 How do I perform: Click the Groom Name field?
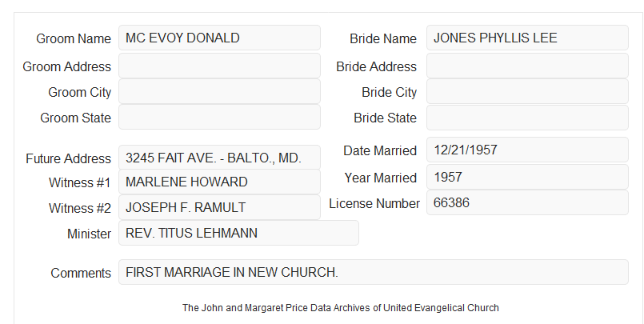tap(219, 38)
